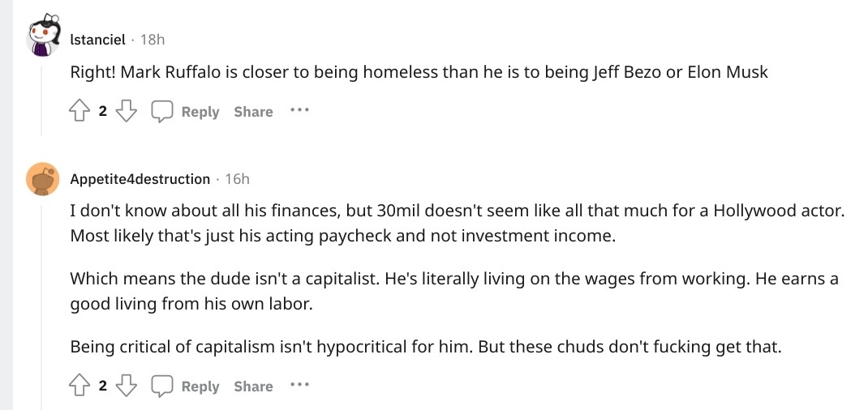The width and height of the screenshot is (868, 410).
Task: Collapse lstanciel's comment using the thread line
Action: click(42, 97)
